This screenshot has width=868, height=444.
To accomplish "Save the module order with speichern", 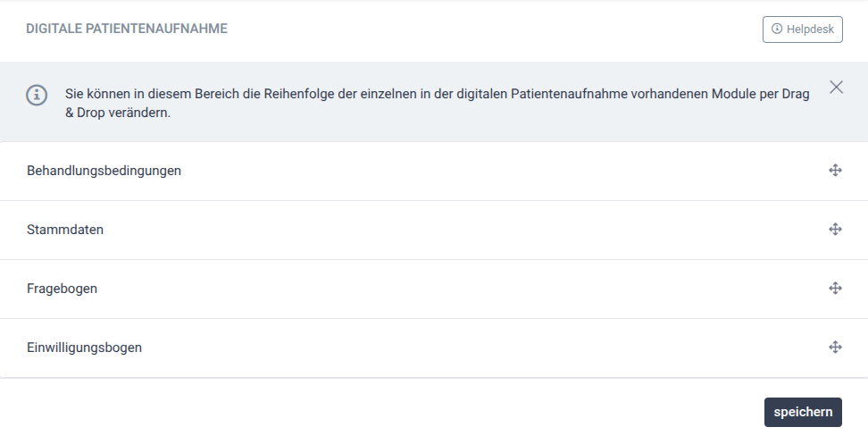I will coord(803,412).
